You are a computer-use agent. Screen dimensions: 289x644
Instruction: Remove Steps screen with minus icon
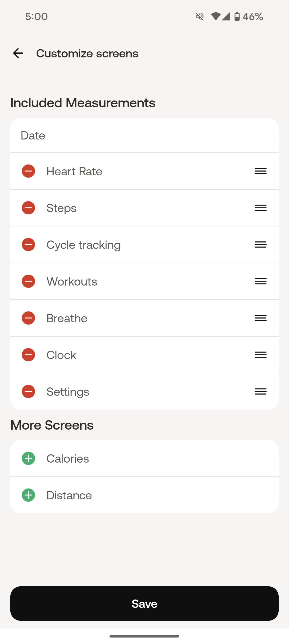click(x=28, y=208)
